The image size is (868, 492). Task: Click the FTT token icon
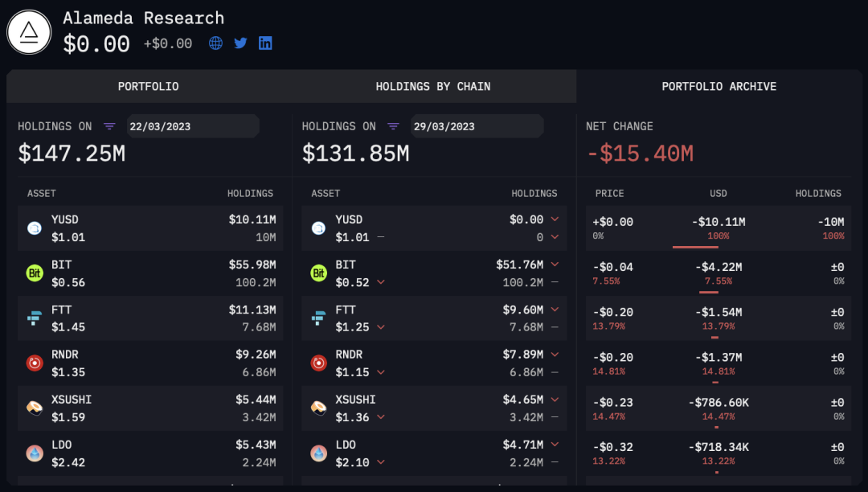[x=34, y=318]
